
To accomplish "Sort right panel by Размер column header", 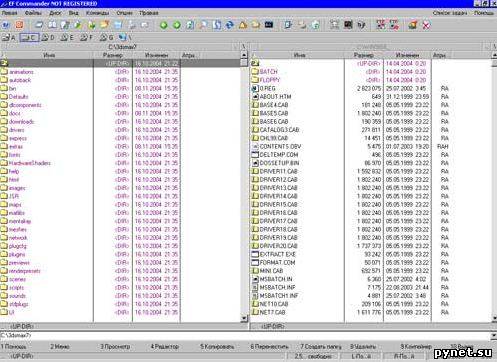I will [x=364, y=55].
